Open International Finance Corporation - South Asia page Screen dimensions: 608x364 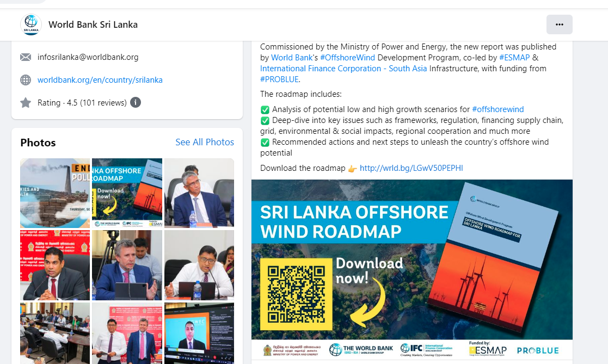click(x=343, y=69)
